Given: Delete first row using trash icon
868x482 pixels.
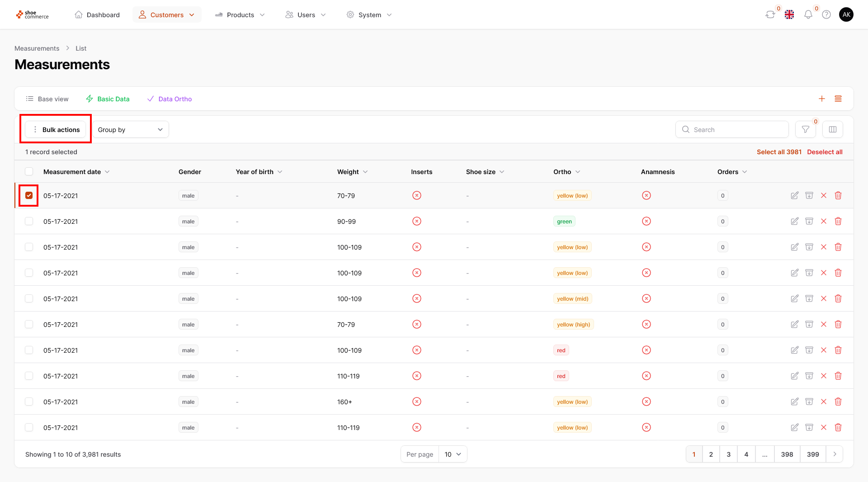Looking at the screenshot, I should coord(838,196).
